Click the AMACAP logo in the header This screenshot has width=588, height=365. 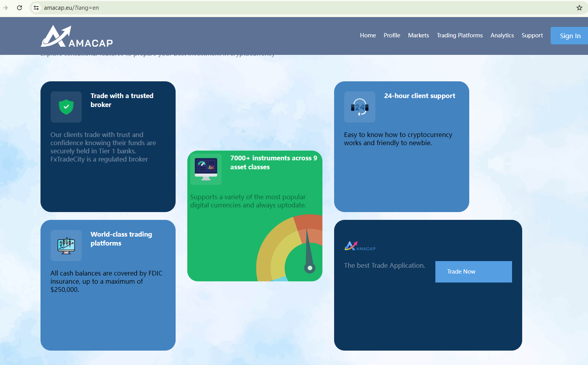pos(77,36)
